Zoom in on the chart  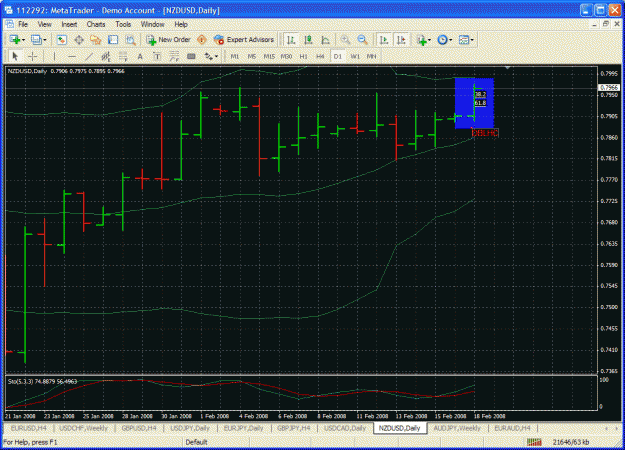(345, 40)
